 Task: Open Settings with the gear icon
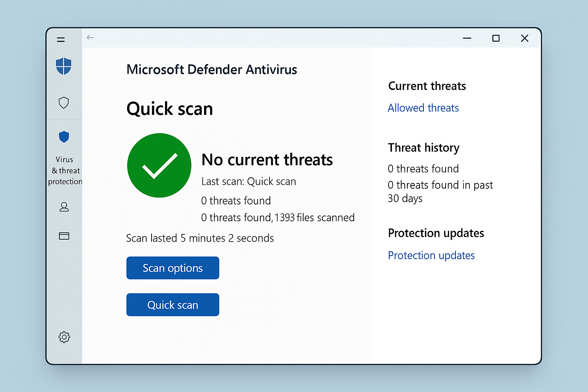64,337
